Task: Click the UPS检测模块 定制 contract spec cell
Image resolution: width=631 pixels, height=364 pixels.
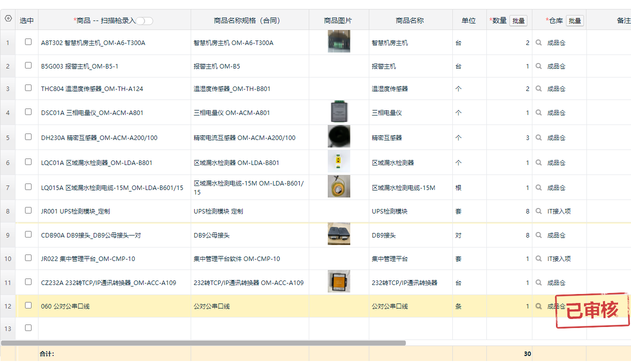Action: tap(250, 211)
